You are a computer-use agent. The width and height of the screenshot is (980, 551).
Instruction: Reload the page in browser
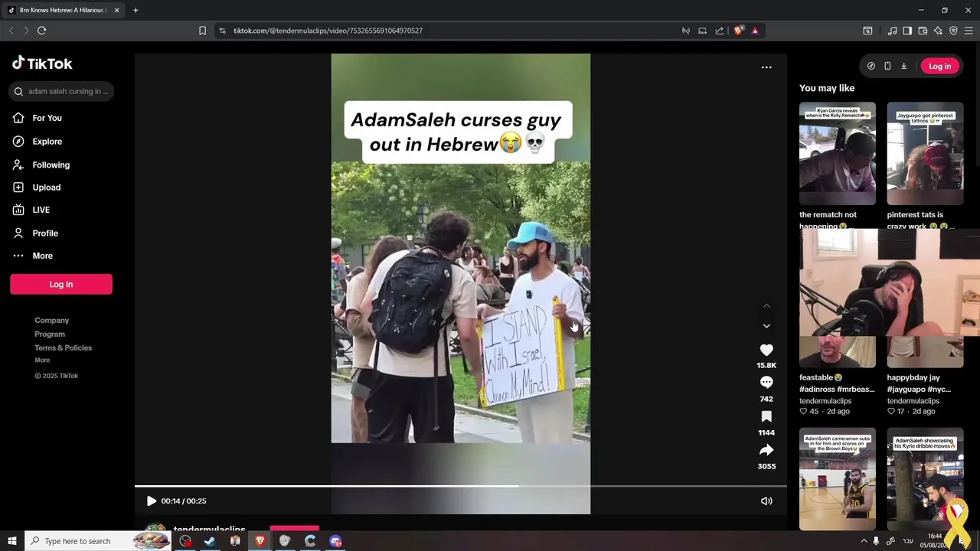(42, 31)
